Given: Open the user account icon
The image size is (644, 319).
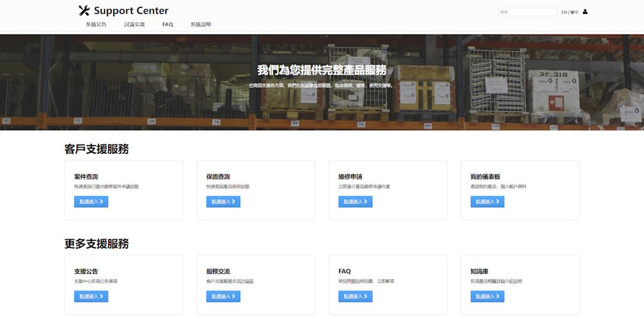Looking at the screenshot, I should tap(586, 12).
